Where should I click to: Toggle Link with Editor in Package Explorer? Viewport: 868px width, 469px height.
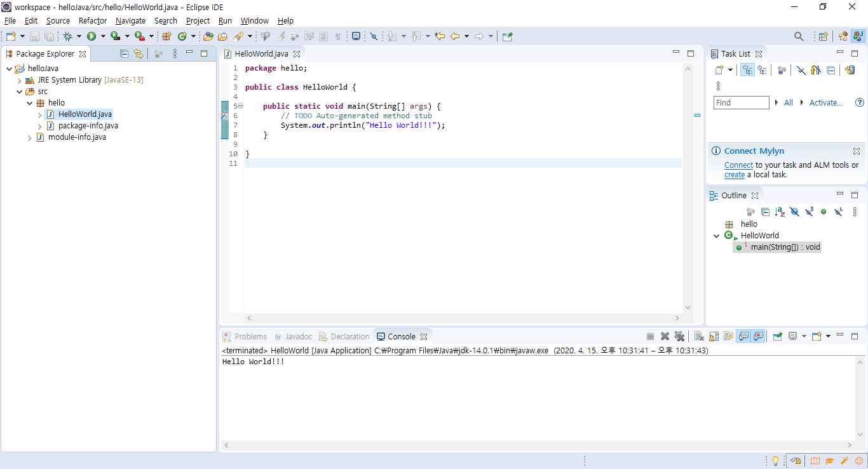(138, 54)
